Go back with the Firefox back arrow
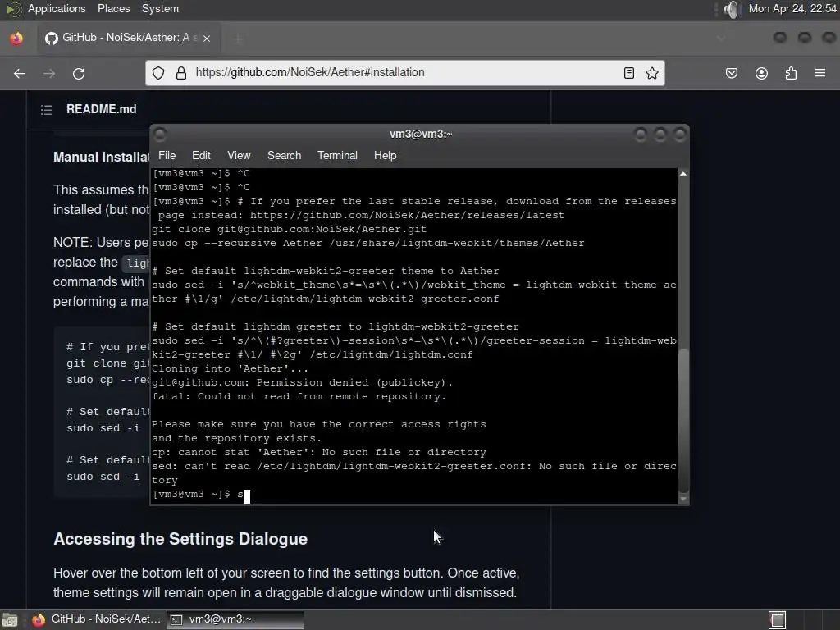This screenshot has width=840, height=630. click(20, 73)
